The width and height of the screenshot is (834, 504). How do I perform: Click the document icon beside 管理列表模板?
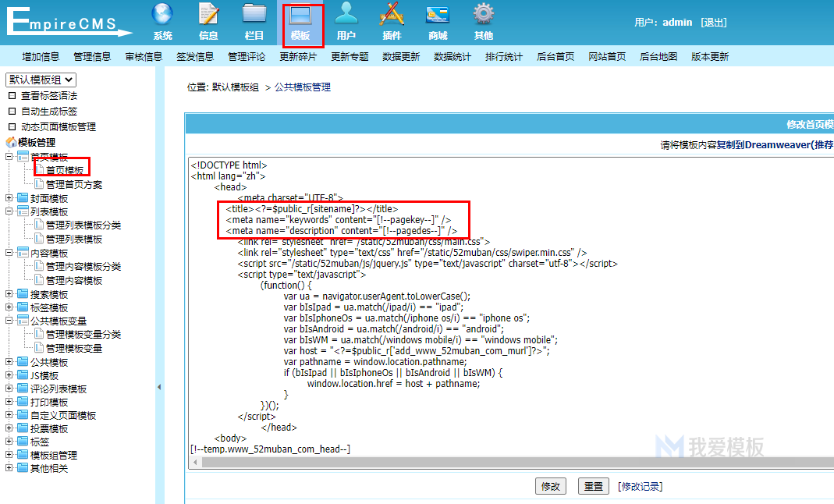pos(39,239)
